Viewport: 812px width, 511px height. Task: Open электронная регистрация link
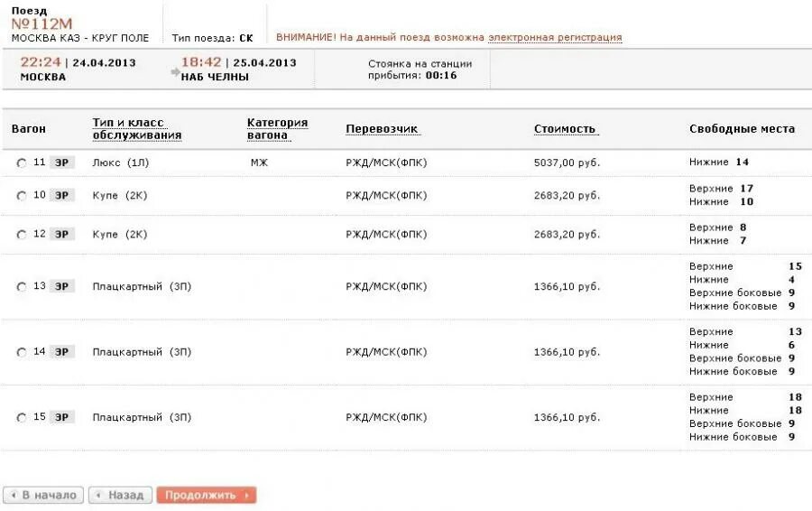click(554, 38)
